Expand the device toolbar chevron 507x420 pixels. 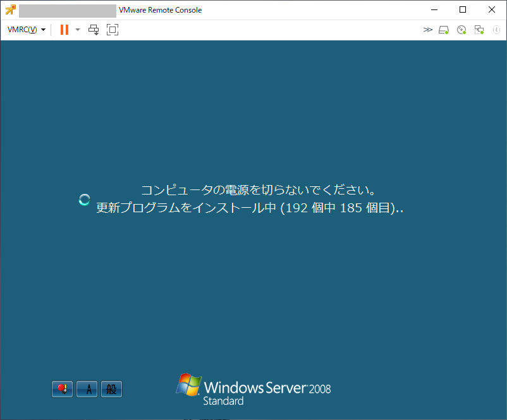coord(427,30)
